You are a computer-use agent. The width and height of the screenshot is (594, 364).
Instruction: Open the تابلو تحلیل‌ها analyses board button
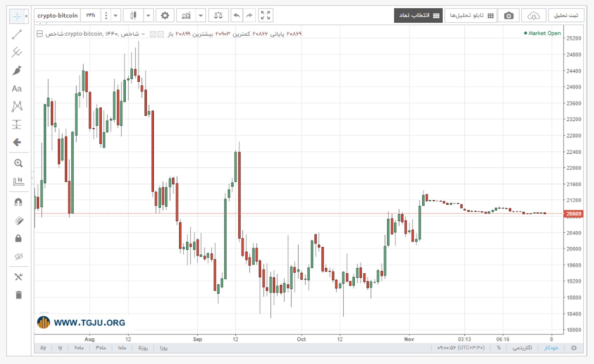[472, 16]
